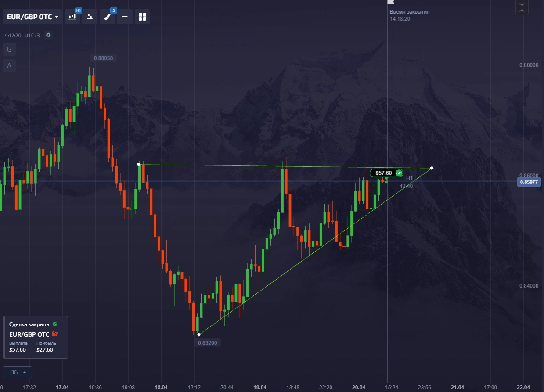
Task: Select the trendline's right end anchor point
Action: coord(432,168)
